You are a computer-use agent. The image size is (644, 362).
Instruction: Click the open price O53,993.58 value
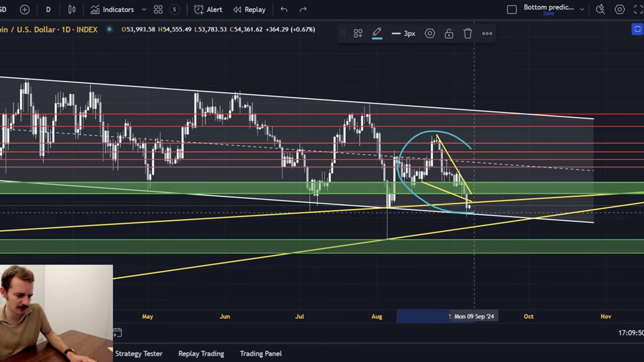coord(138,30)
